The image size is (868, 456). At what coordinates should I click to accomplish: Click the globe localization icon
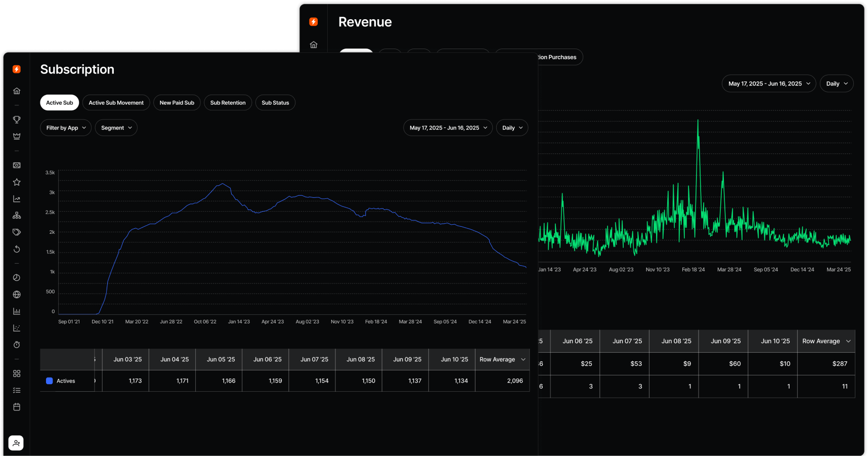pos(17,294)
